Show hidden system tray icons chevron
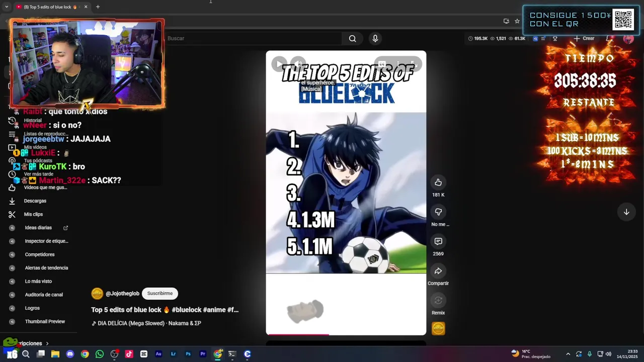644x362 pixels. 568,354
